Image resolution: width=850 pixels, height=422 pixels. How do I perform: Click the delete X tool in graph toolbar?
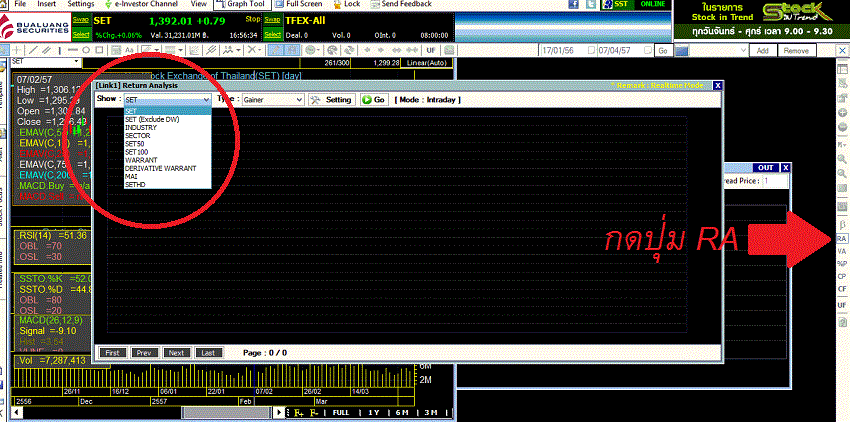coord(253,50)
